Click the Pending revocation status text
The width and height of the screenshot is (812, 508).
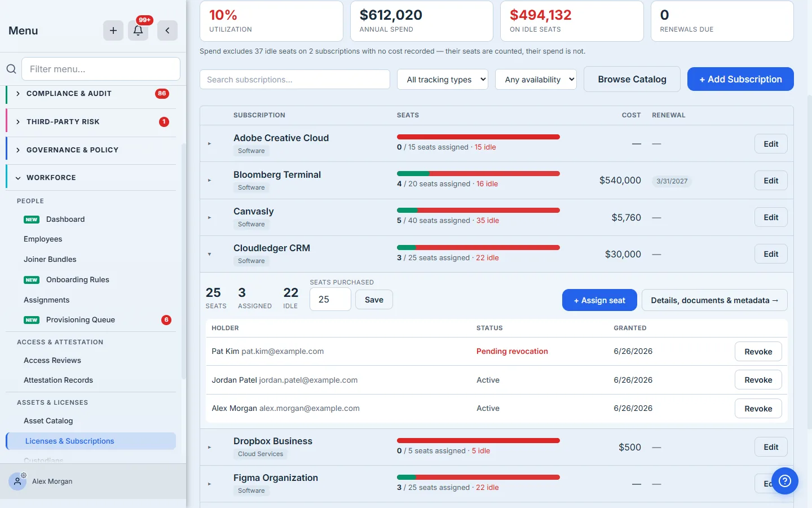(512, 351)
